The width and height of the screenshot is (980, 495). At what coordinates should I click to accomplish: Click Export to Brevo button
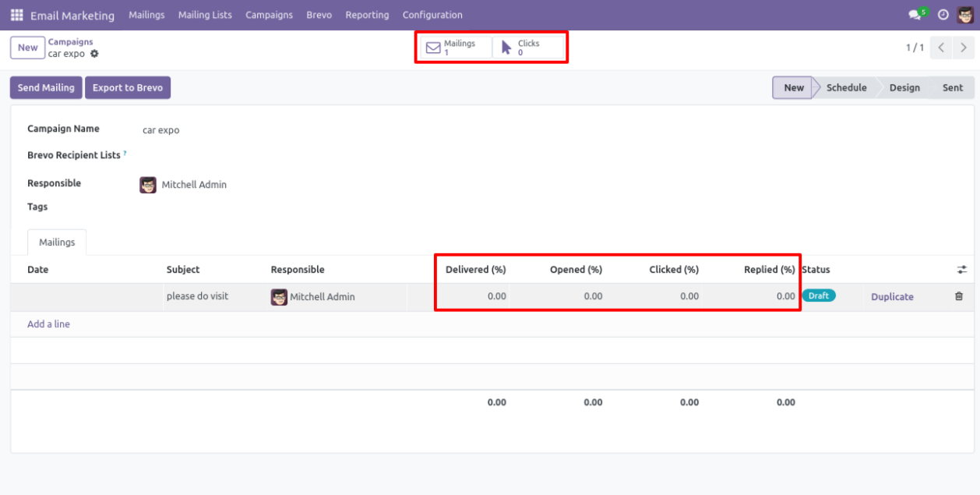coord(128,87)
